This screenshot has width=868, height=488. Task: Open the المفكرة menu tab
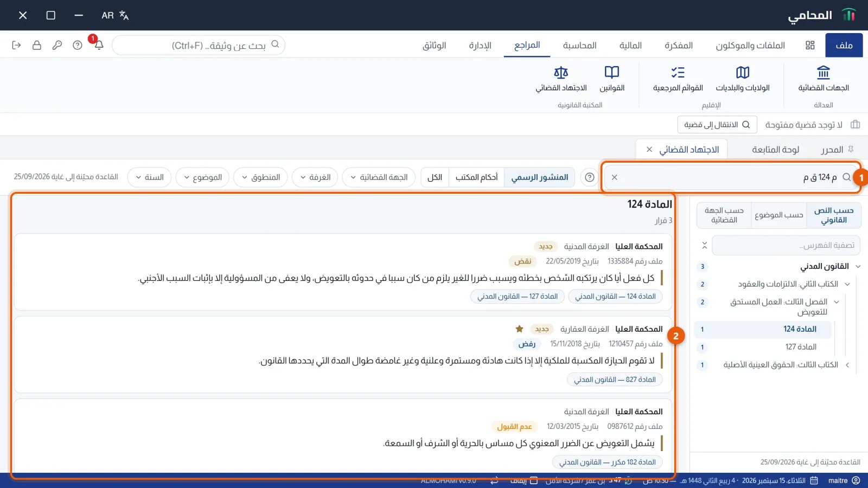679,45
